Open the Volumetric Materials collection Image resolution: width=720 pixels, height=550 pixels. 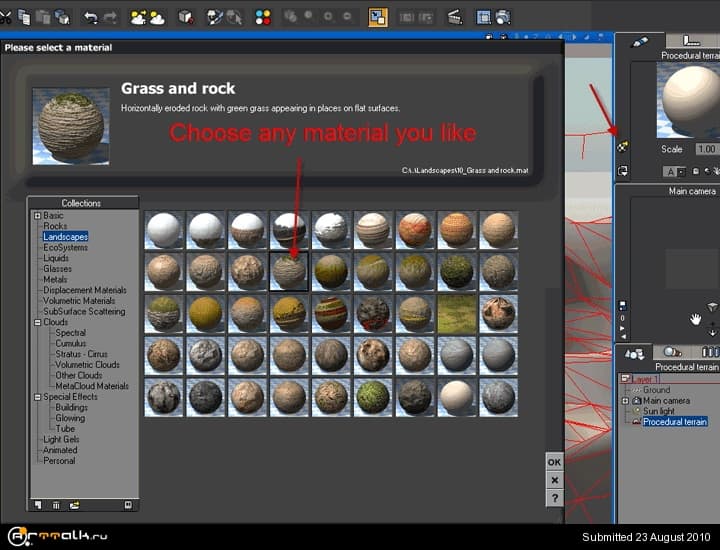(x=79, y=301)
